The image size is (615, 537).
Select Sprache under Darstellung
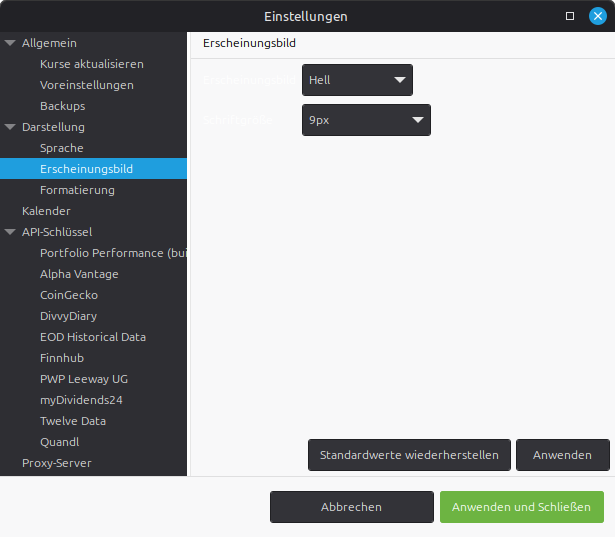click(x=61, y=148)
